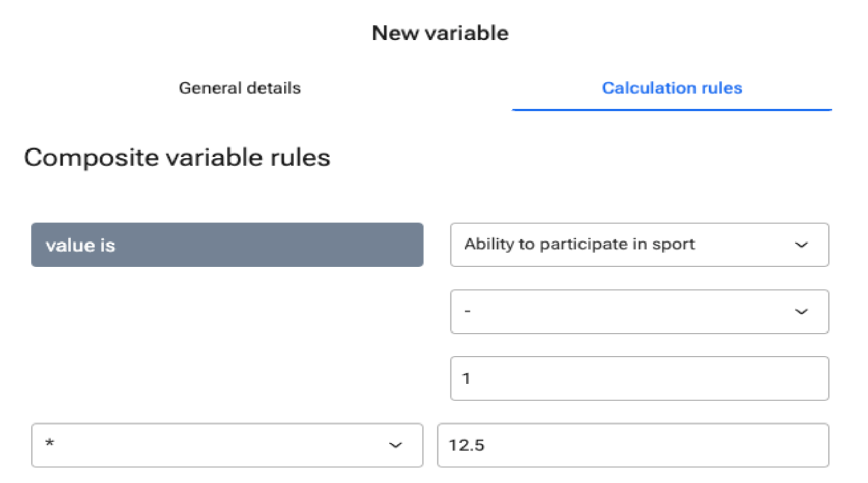This screenshot has width=868, height=483.
Task: Click the blue underline beneath Calculation rules
Action: (x=672, y=109)
